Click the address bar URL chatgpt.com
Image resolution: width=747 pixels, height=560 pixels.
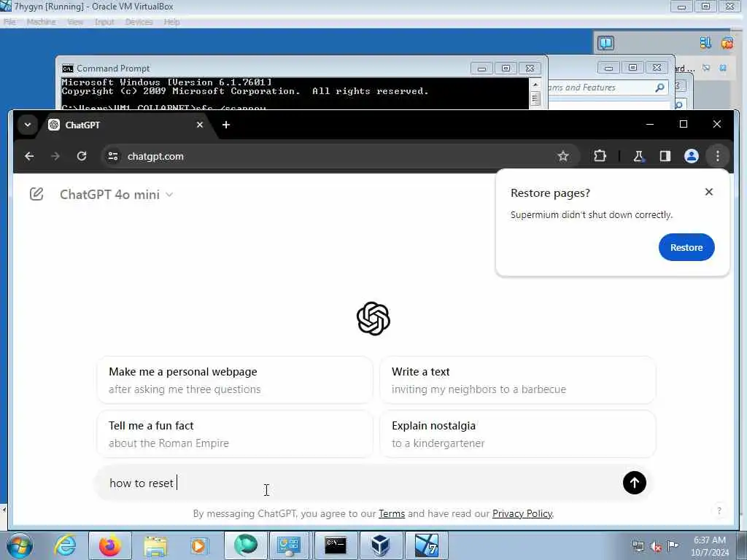pyautogui.click(x=155, y=156)
